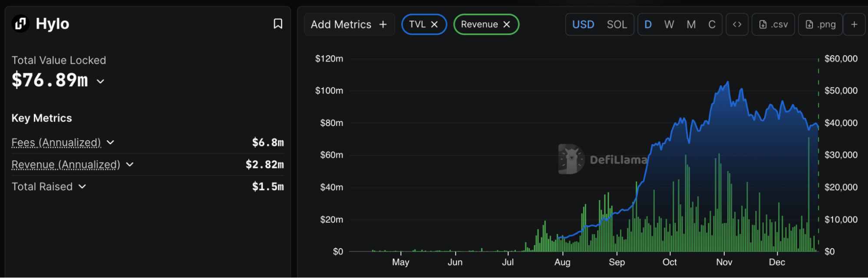
Task: Expand the Total Value Locked breakdown
Action: tap(100, 81)
